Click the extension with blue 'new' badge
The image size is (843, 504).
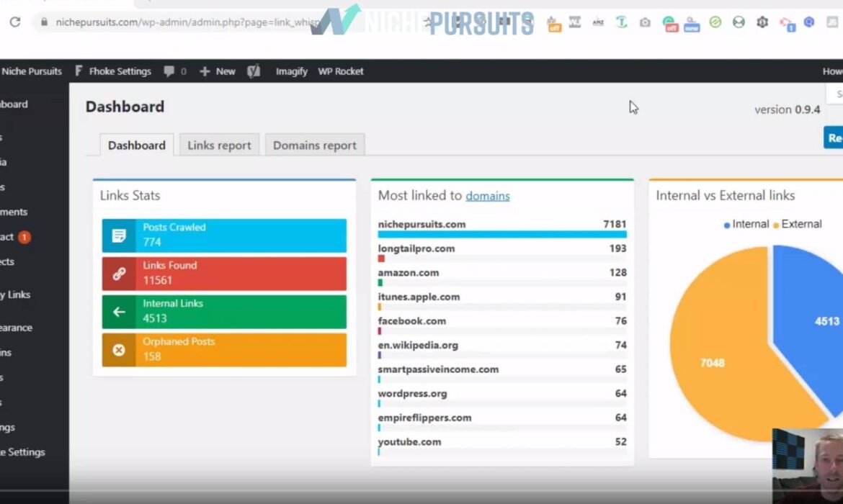click(692, 24)
